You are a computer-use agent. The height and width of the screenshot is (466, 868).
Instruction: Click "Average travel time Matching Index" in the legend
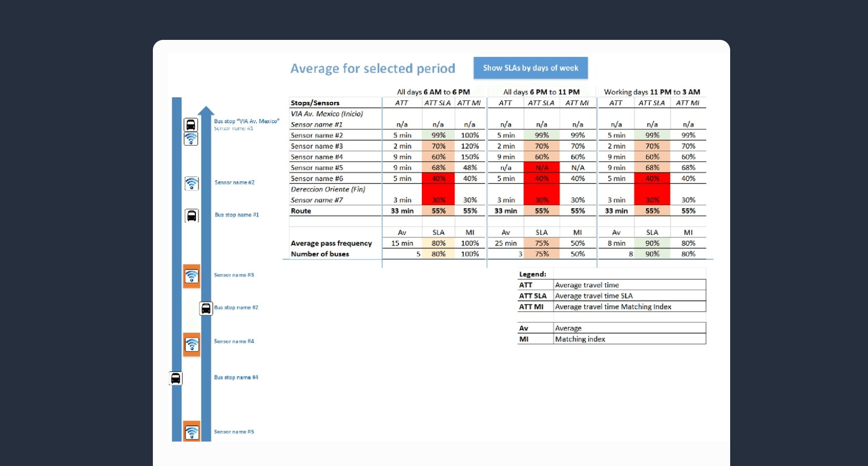click(613, 307)
